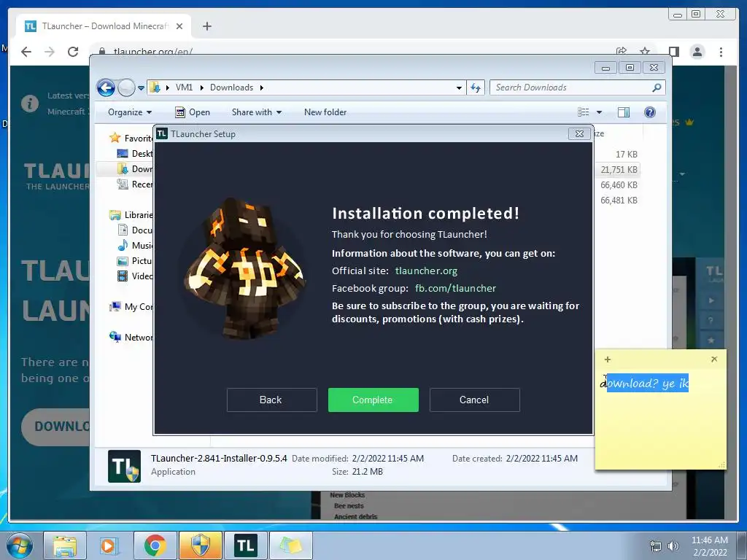This screenshot has height=560, width=747.
Task: Select VM1 in the address breadcrumb
Action: [x=184, y=87]
